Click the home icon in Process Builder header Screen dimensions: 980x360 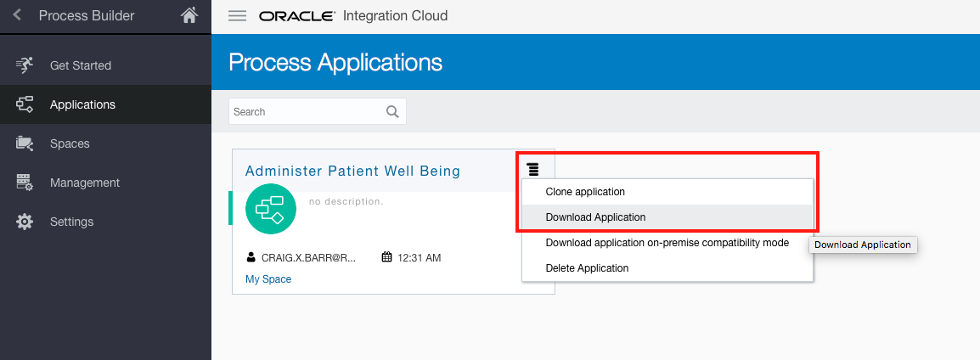pos(189,15)
